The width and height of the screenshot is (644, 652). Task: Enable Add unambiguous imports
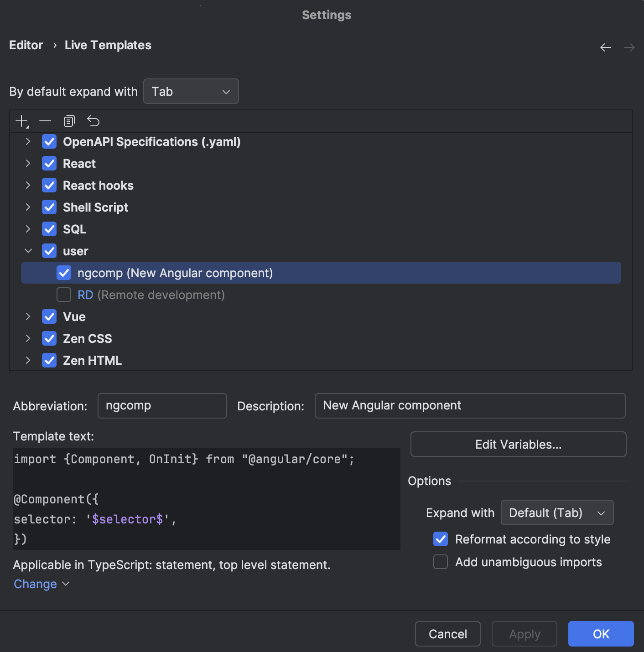(441, 562)
